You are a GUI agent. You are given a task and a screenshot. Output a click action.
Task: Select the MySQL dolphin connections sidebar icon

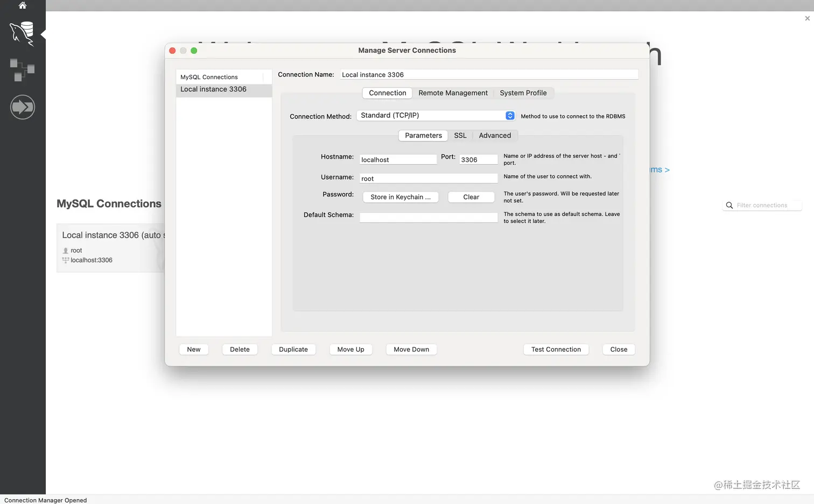(x=22, y=33)
